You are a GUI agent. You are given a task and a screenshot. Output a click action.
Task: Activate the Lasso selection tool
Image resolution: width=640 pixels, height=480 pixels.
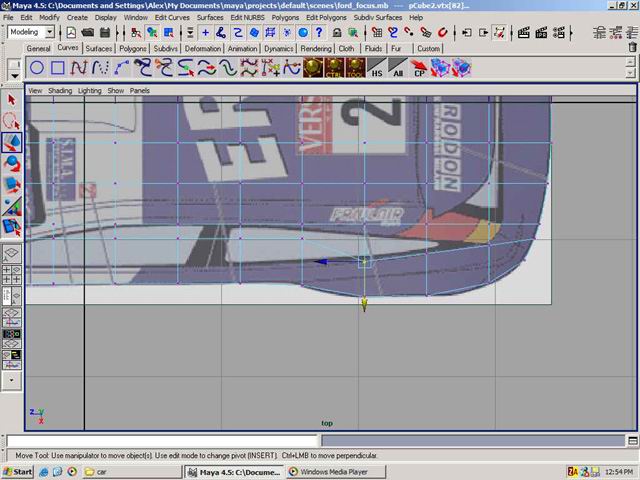[12, 121]
